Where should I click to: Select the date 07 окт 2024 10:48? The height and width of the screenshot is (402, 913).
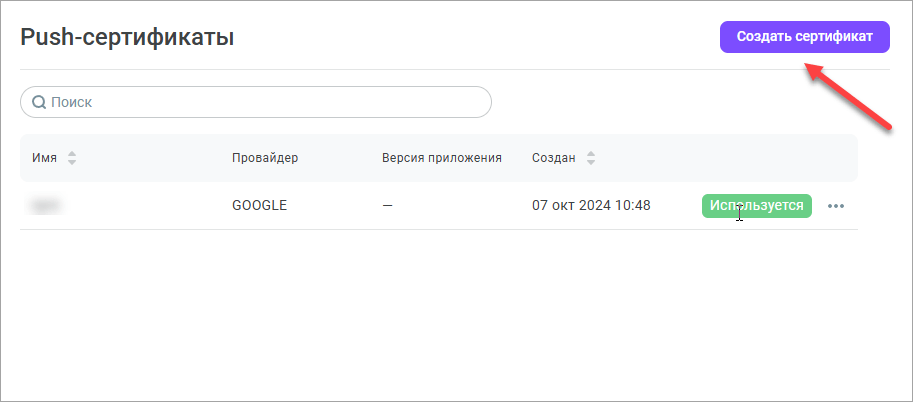coord(591,206)
